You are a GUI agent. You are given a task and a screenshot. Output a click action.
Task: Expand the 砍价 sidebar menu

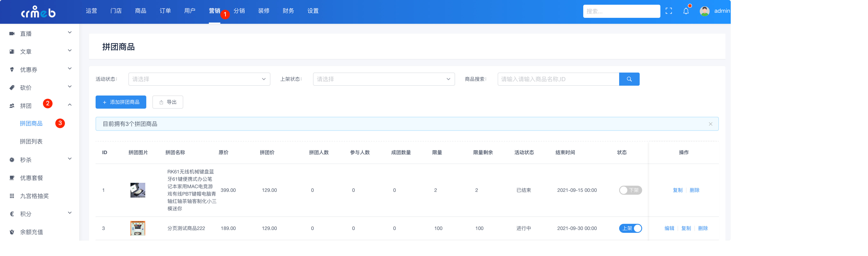(x=70, y=86)
